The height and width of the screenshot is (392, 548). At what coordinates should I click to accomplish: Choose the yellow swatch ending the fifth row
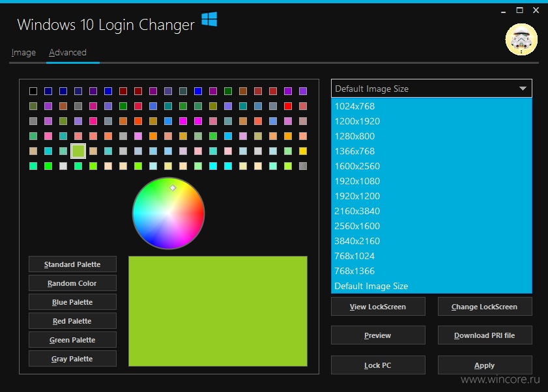click(x=303, y=151)
